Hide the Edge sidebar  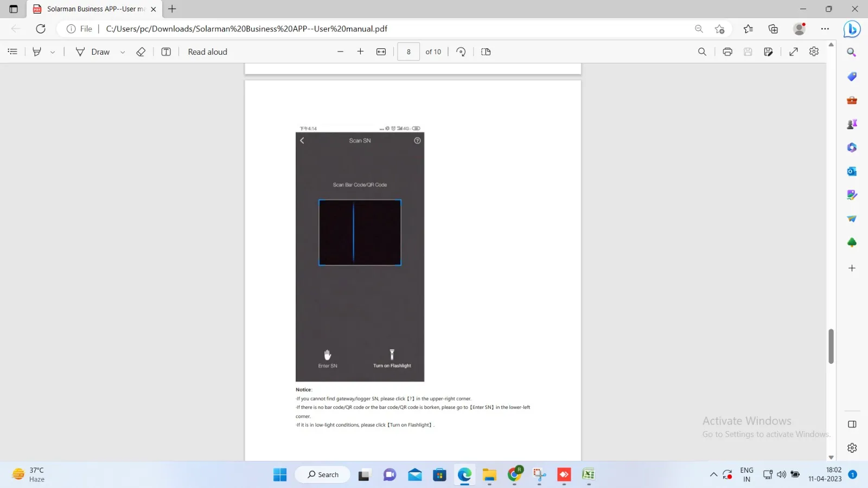852,424
